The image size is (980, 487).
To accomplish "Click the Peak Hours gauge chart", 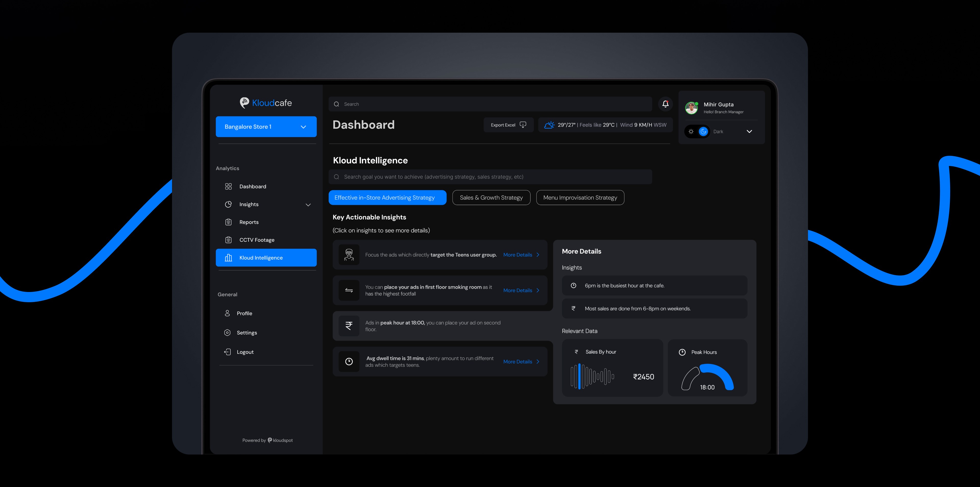I will [x=707, y=377].
